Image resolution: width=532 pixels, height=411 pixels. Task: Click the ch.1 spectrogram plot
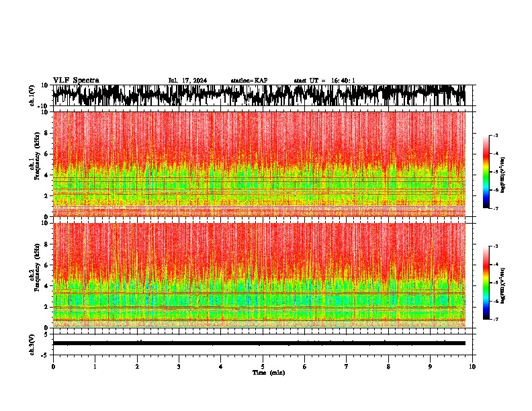tap(259, 164)
